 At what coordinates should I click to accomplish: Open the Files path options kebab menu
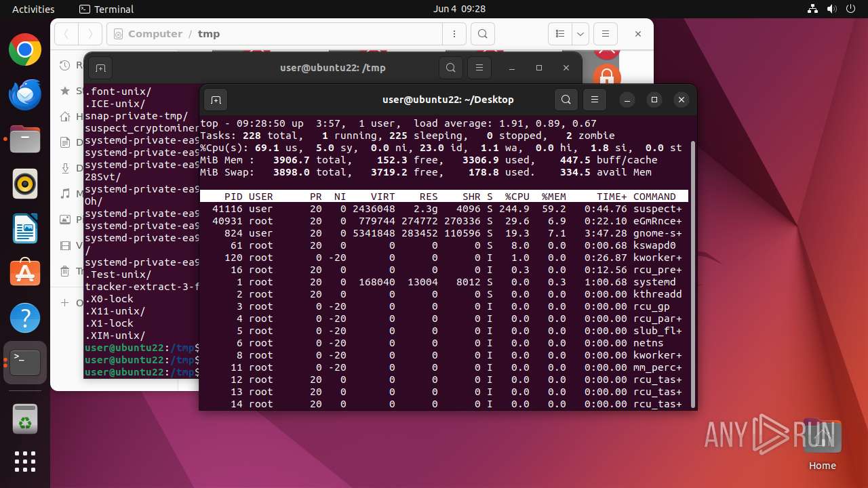(454, 34)
